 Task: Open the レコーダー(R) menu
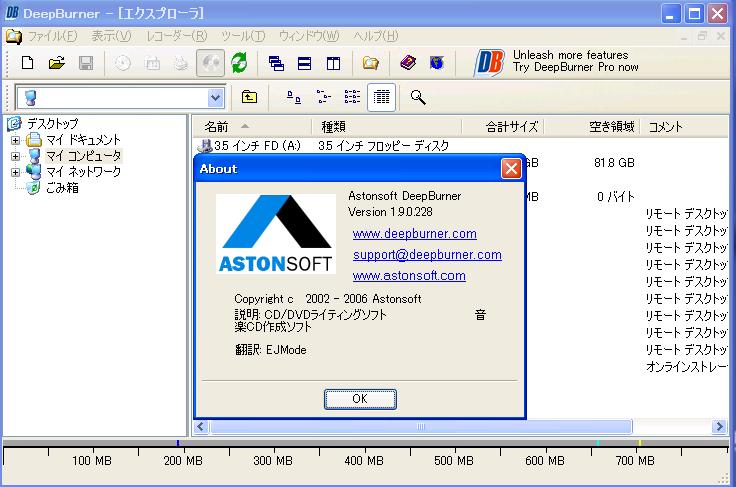pyautogui.click(x=177, y=36)
